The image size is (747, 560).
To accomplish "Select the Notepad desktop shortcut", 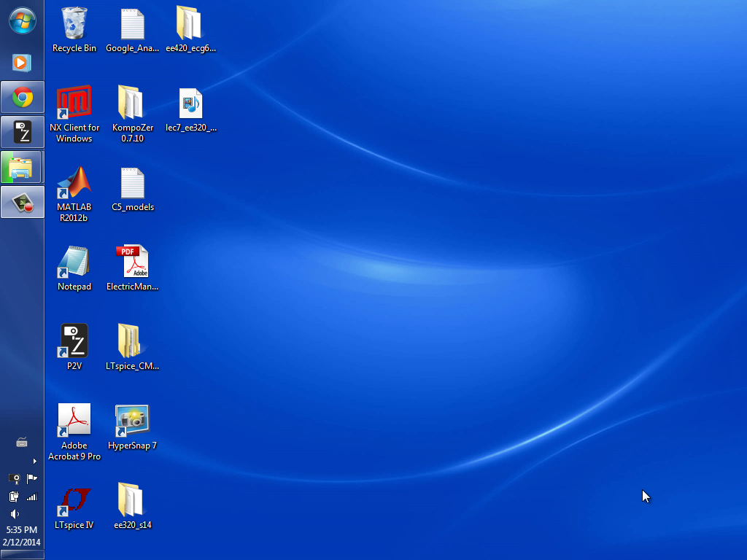I will (x=74, y=263).
